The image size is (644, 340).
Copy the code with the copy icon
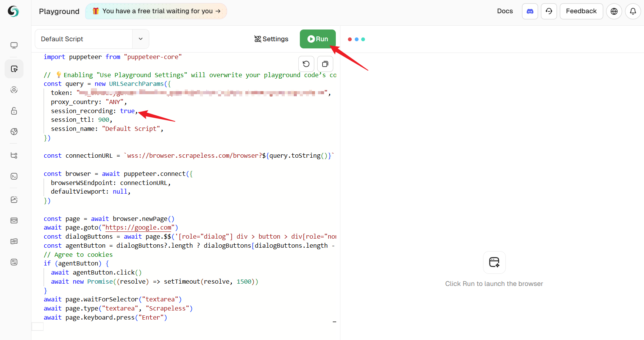point(325,64)
